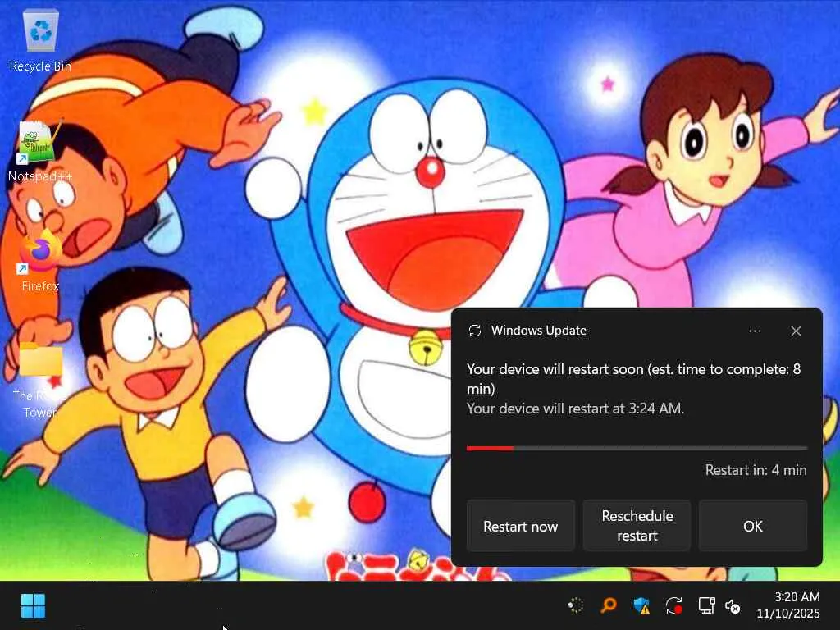
Task: Click the orange magnifier tray icon
Action: (608, 605)
